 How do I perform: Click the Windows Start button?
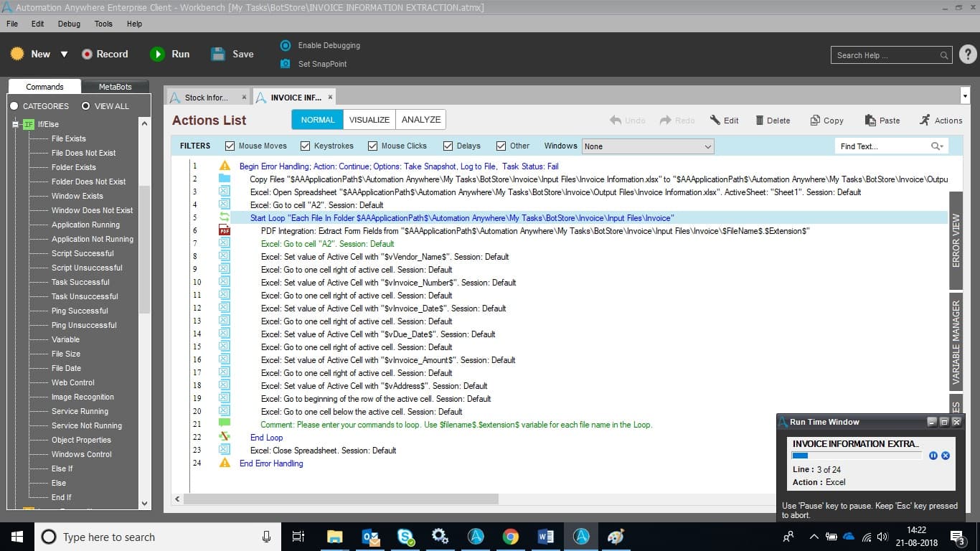pyautogui.click(x=17, y=537)
